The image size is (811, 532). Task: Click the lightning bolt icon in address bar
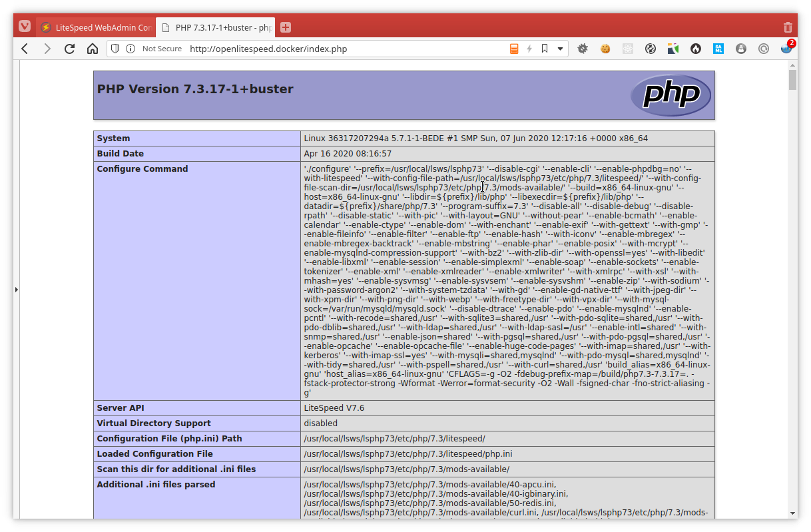(529, 49)
